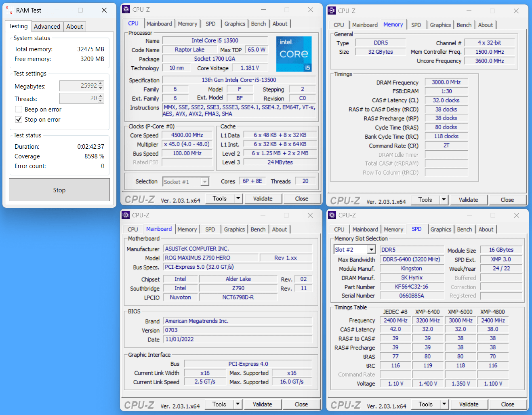Open Tools dropdown arrow in Mainboard tab window
Screen dimensions: 532x415
238,404
